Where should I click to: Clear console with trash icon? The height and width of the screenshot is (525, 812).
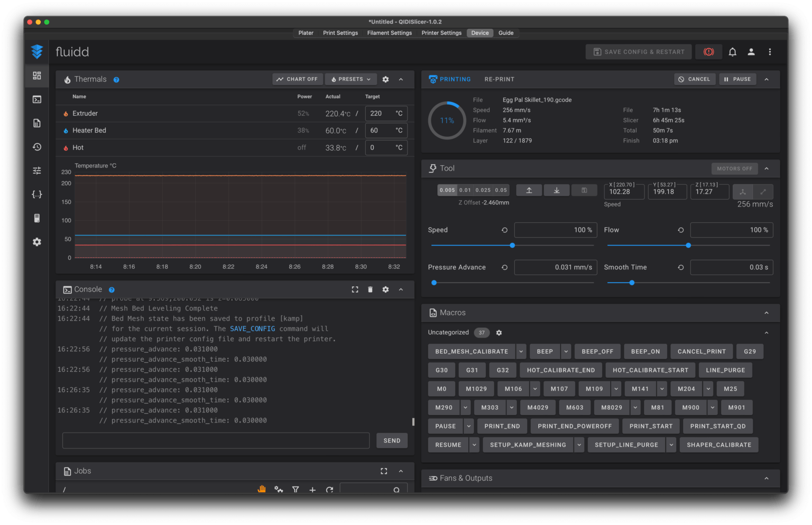(370, 289)
